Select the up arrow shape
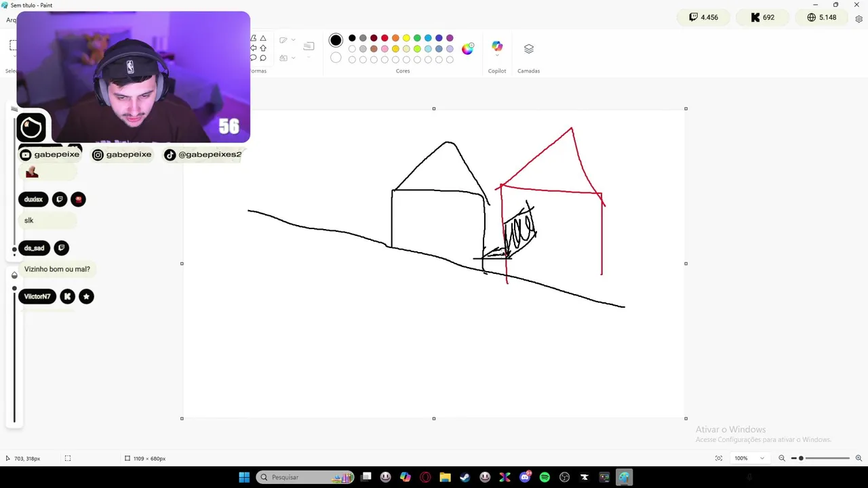Screen dimensions: 868x488 click(x=263, y=48)
